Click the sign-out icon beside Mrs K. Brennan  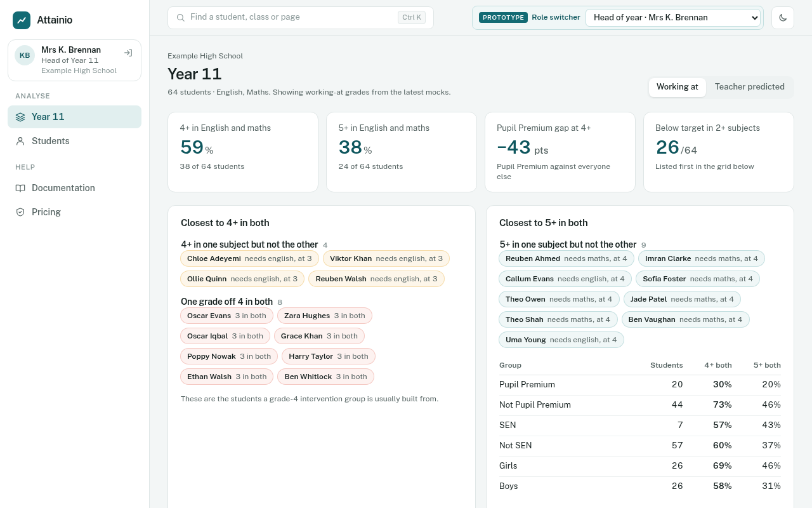(x=128, y=53)
